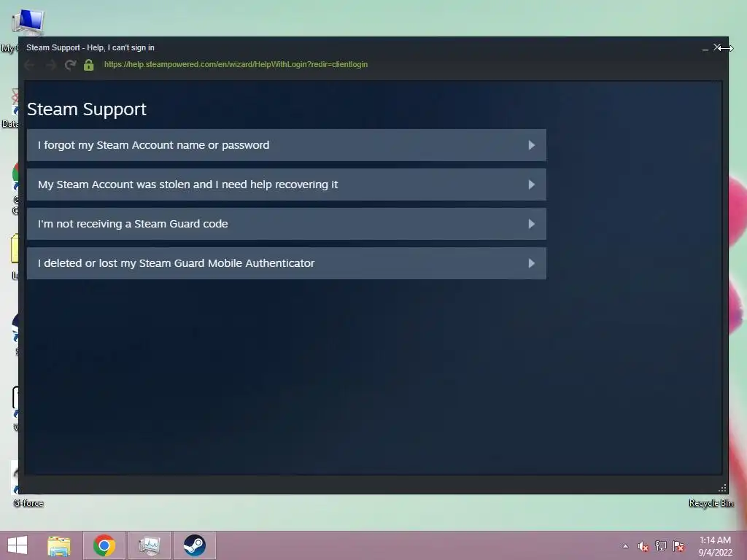The image size is (747, 560).
Task: Click the 'Steam Support' page heading
Action: (87, 109)
